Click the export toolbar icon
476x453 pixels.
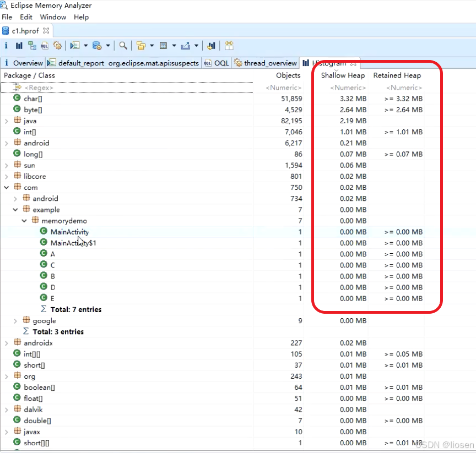click(186, 46)
